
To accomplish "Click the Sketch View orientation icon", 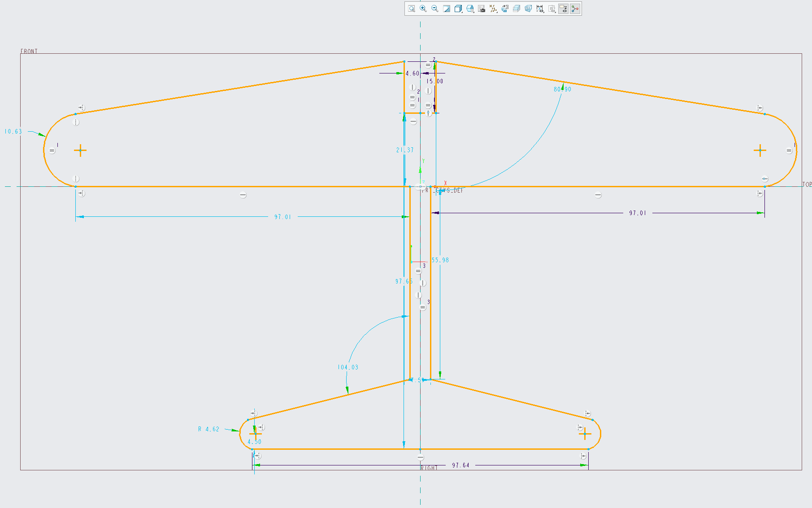I will pyautogui.click(x=505, y=9).
